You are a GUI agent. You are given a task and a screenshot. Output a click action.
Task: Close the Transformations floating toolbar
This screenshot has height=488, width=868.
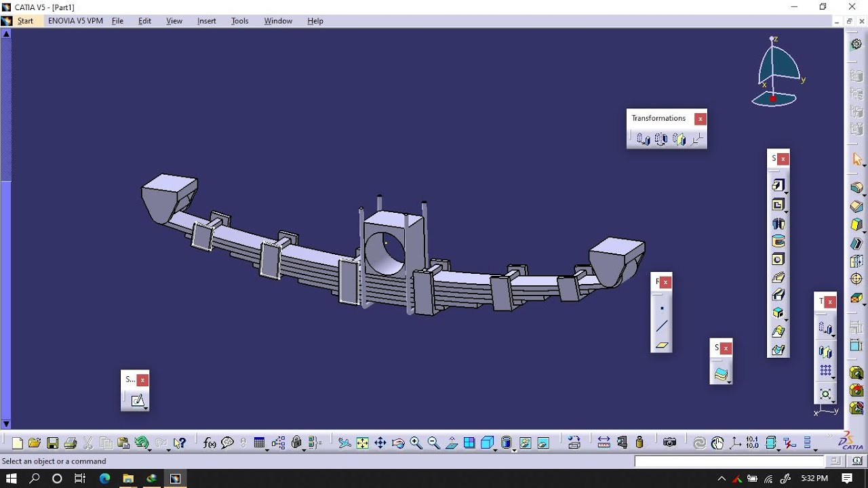tap(701, 119)
